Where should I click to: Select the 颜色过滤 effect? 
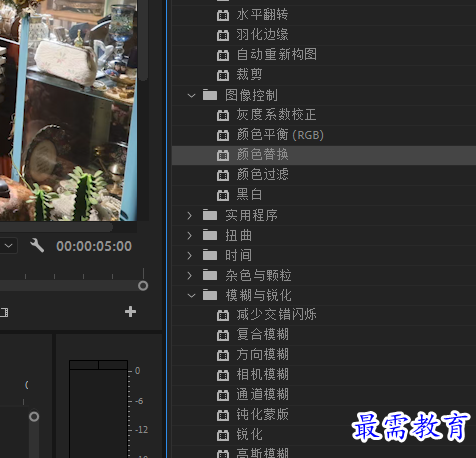click(x=262, y=175)
